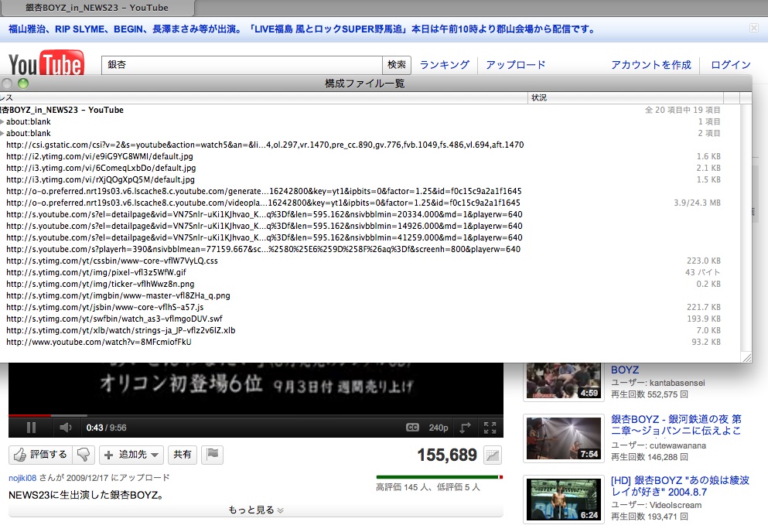Toggle closed captions with the CC button
Screen dimensions: 768x532
(x=412, y=428)
